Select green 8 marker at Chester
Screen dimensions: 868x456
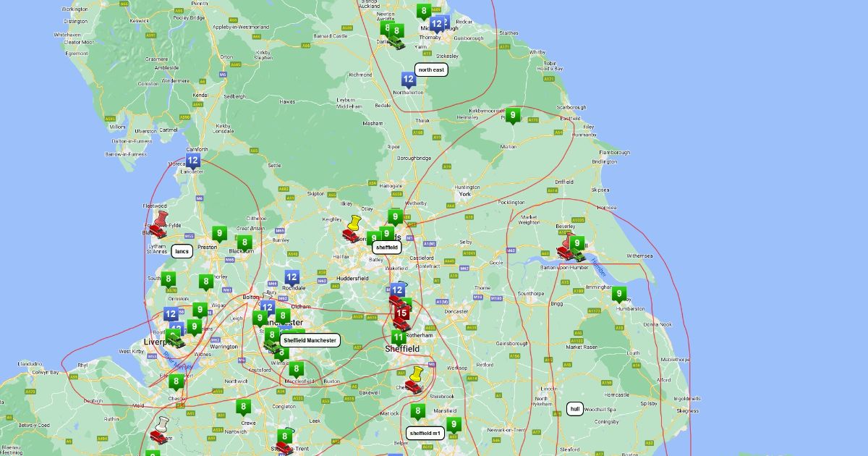(x=176, y=381)
